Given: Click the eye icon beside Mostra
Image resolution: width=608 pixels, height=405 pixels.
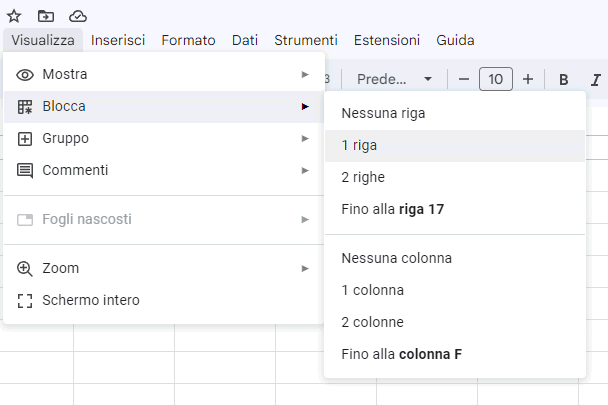Looking at the screenshot, I should 25,74.
